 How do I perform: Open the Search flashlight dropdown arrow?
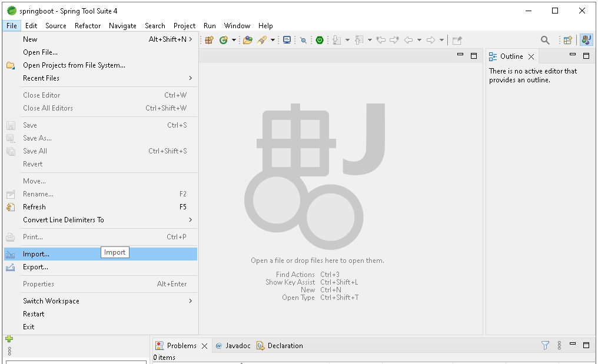(273, 40)
